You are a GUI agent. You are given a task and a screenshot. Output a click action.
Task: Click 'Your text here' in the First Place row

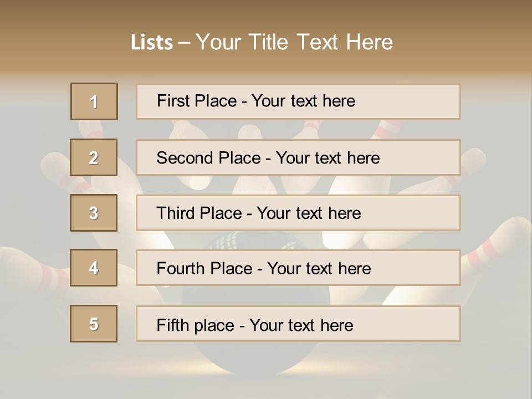[x=303, y=101]
